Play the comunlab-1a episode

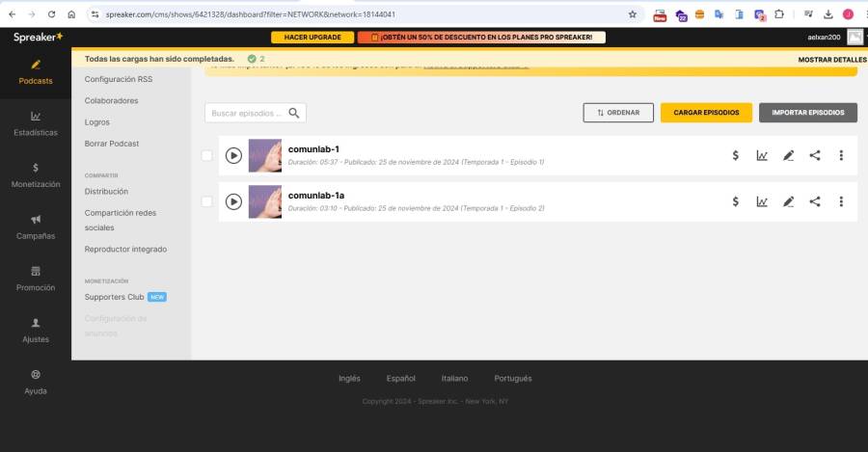coord(233,202)
